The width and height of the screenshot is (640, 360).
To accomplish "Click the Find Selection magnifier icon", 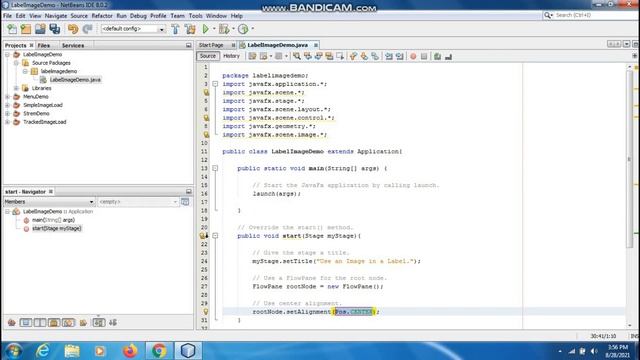I will [x=297, y=56].
